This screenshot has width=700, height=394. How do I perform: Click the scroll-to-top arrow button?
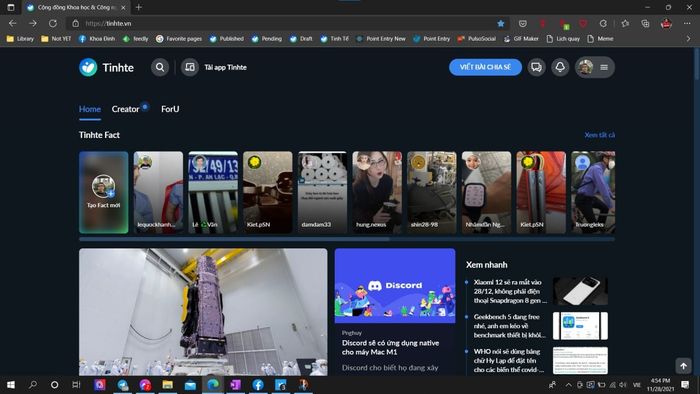(x=683, y=366)
